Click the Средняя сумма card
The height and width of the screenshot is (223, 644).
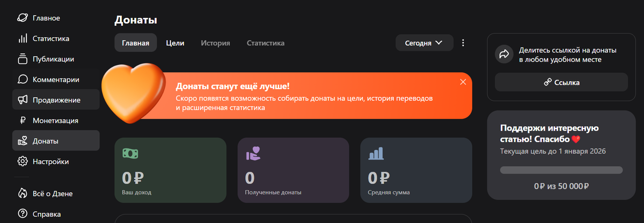[x=416, y=170]
